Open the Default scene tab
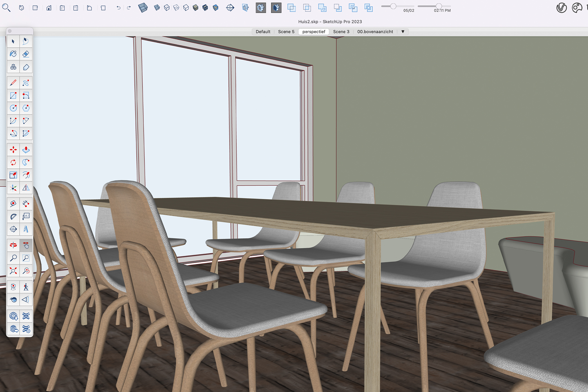This screenshot has height=392, width=588. (263, 32)
